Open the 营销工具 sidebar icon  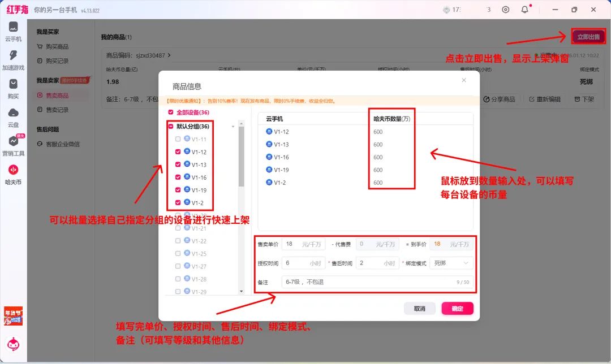click(x=13, y=146)
